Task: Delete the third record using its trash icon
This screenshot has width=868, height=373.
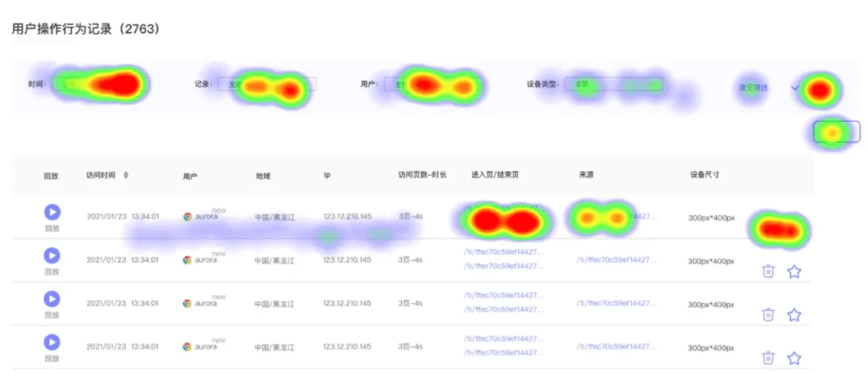Action: [767, 315]
